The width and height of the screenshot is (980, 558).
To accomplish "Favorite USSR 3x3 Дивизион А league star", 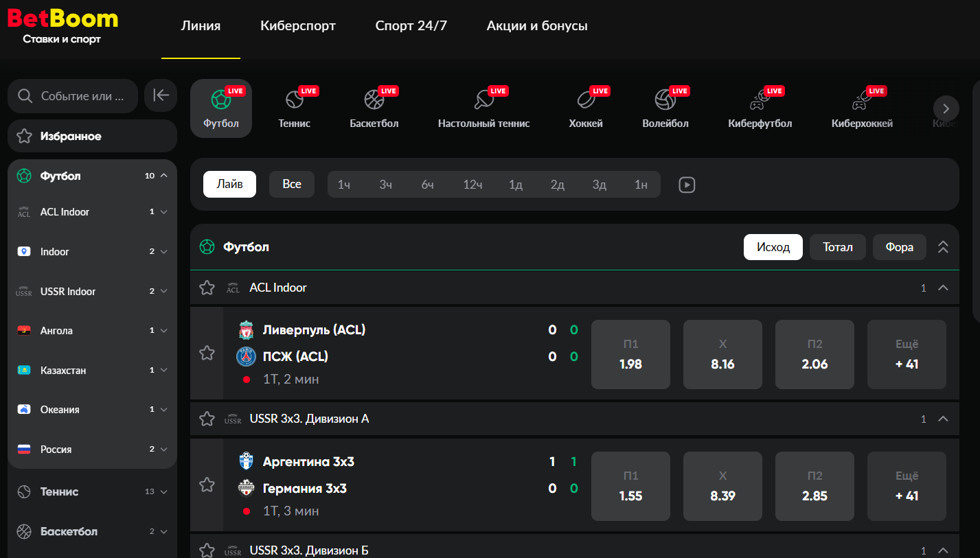I will click(x=207, y=418).
